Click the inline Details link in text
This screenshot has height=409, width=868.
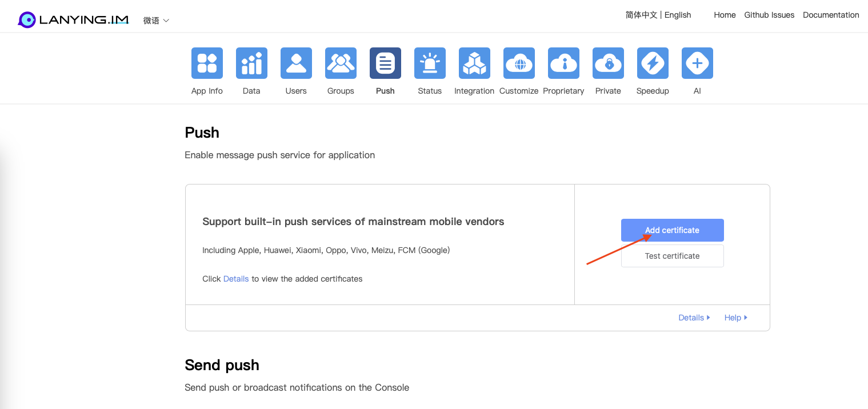point(236,279)
